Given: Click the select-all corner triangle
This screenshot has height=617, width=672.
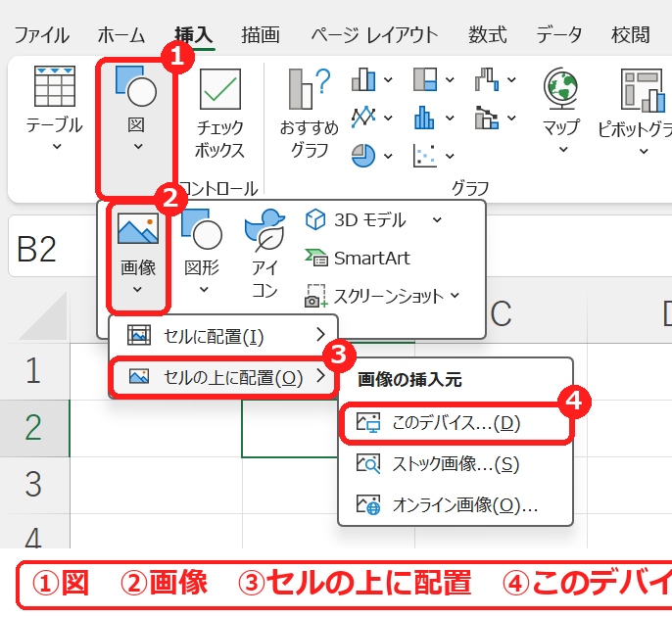Looking at the screenshot, I should pyautogui.click(x=43, y=317).
